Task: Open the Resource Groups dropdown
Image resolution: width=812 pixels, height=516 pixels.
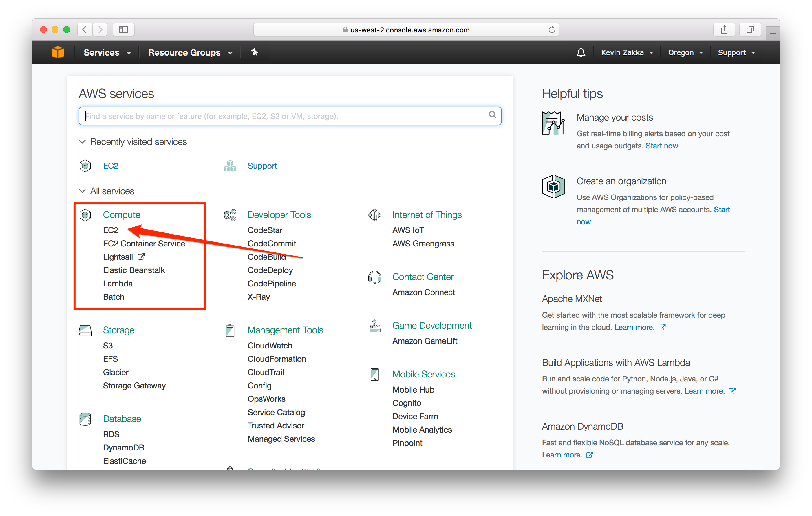Action: [x=190, y=53]
